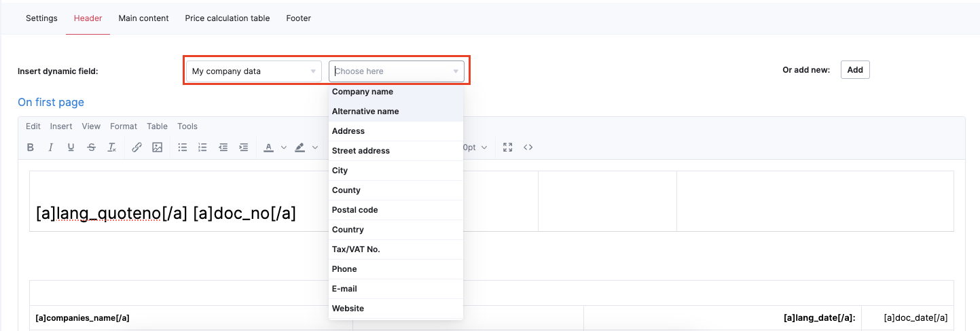Screen dimensions: 980x331
Task: Apply bold formatting in the editor
Action: point(31,147)
